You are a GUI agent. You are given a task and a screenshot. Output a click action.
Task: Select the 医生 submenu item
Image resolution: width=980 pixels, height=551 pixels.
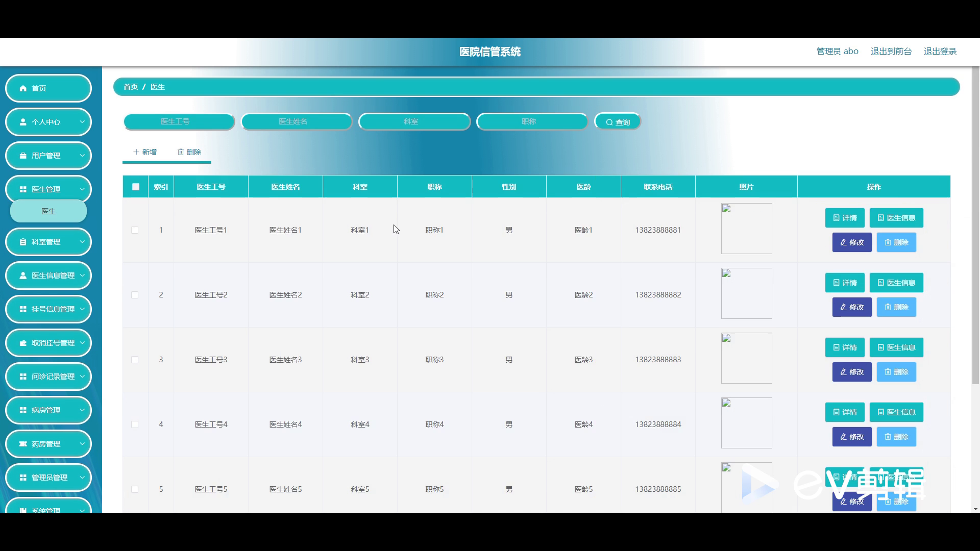click(x=48, y=211)
